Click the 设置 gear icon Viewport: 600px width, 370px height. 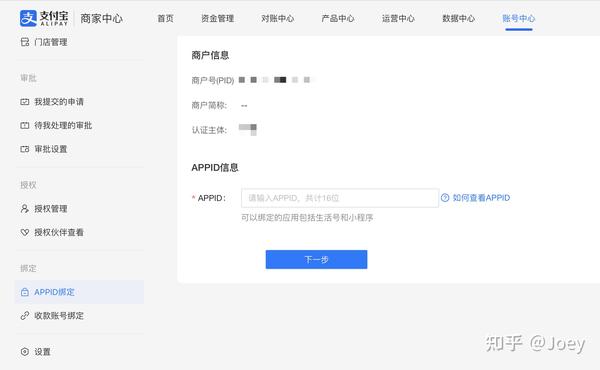(25, 352)
